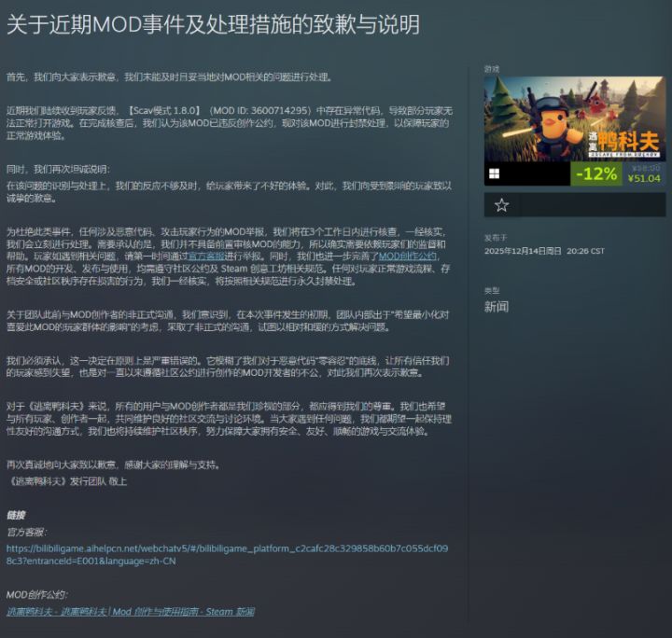The height and width of the screenshot is (638, 672).
Task: Click the -12% discount badge
Action: 596,173
